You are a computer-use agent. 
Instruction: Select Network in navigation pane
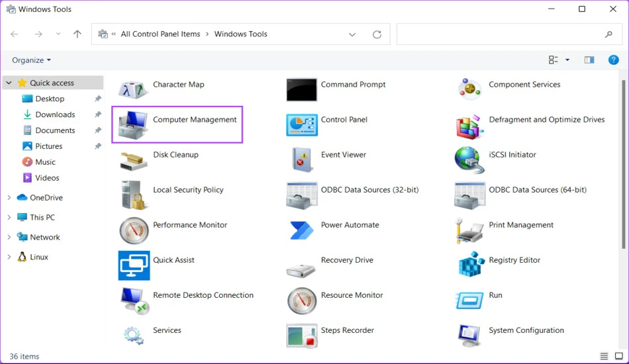44,238
